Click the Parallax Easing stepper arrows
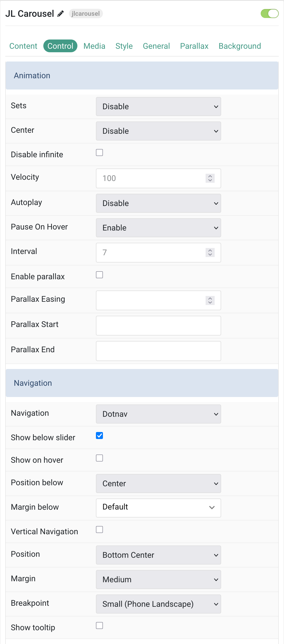The image size is (284, 644). click(210, 300)
